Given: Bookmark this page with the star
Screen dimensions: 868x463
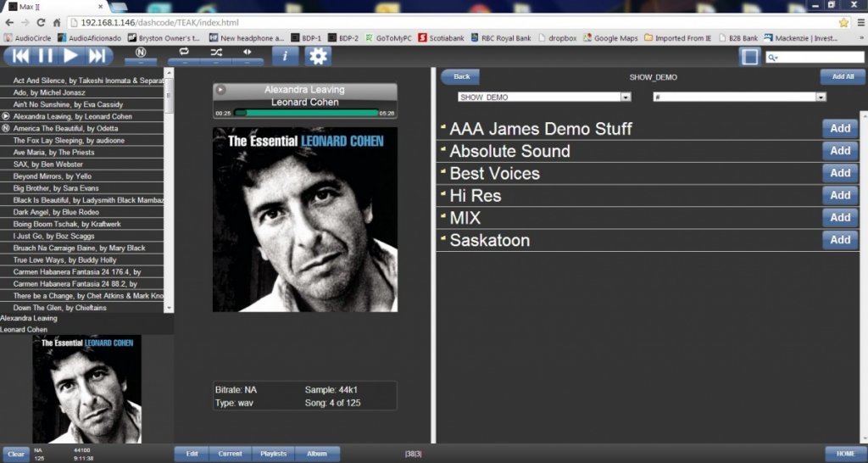Looking at the screenshot, I should (843, 23).
